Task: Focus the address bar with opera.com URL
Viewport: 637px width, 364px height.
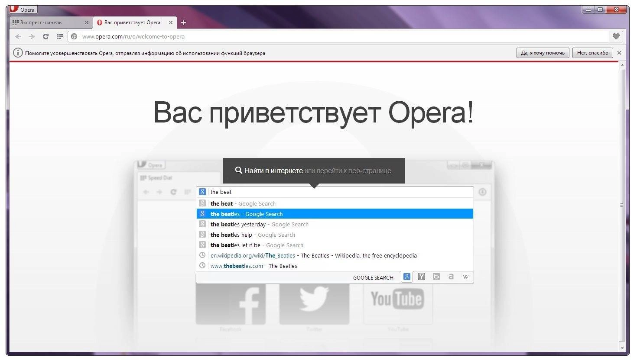Action: point(344,37)
